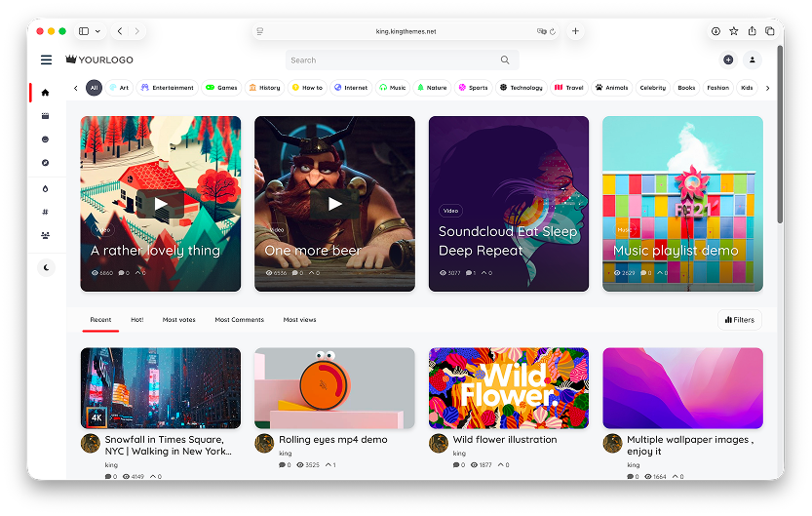This screenshot has height=516, width=812.
Task: Click the browser forward arrow
Action: [x=137, y=31]
